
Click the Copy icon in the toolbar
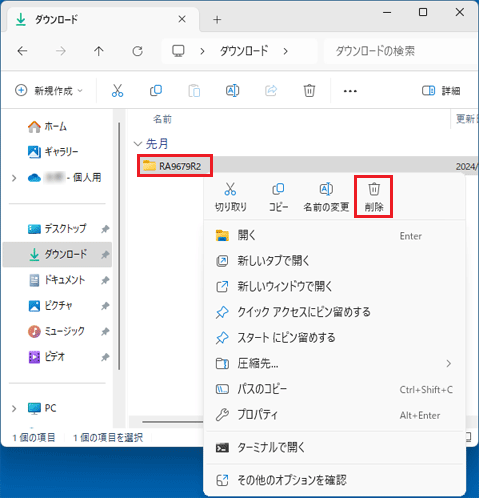[x=156, y=91]
